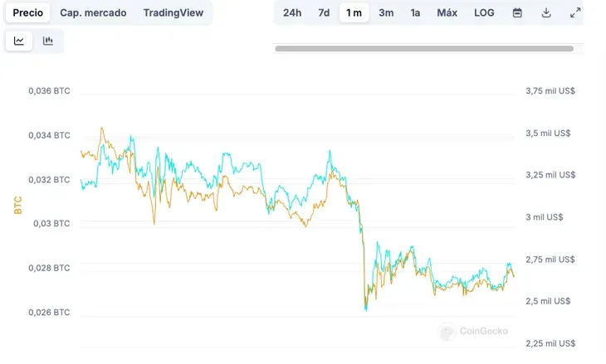The height and width of the screenshot is (364, 606).
Task: Switch to Cap. mercado tab
Action: (x=93, y=13)
